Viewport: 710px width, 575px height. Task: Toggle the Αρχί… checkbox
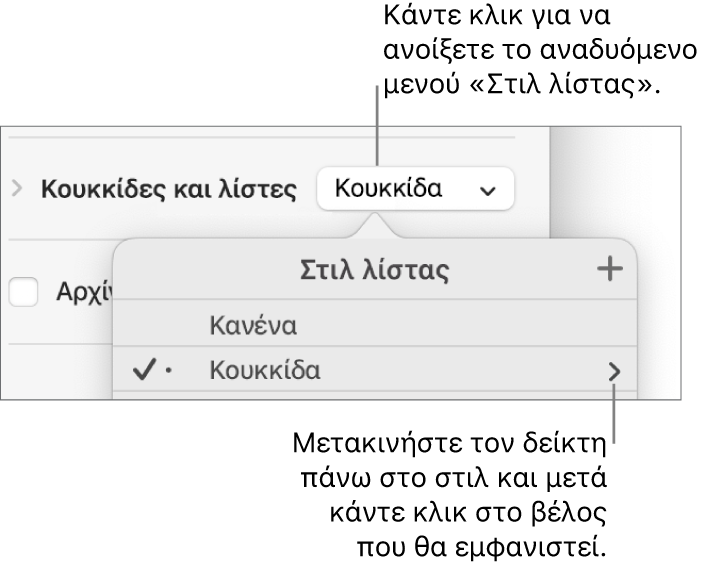(x=24, y=292)
